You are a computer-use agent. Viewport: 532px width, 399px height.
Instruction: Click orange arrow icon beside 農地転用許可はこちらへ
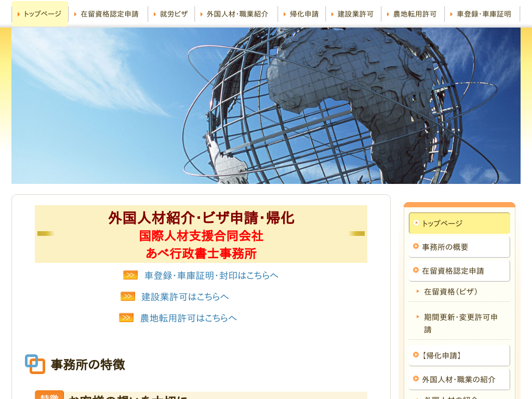click(126, 317)
